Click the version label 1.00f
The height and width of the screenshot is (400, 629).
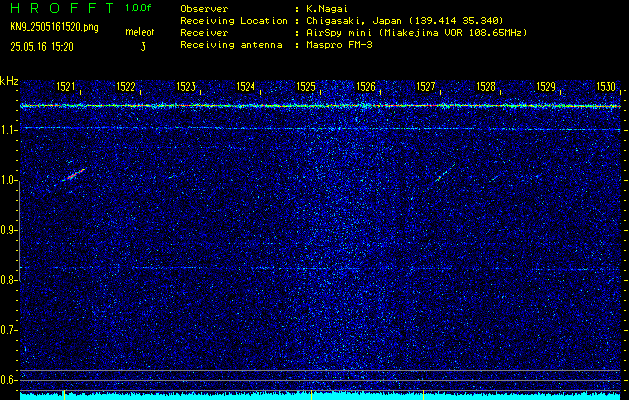pyautogui.click(x=138, y=8)
